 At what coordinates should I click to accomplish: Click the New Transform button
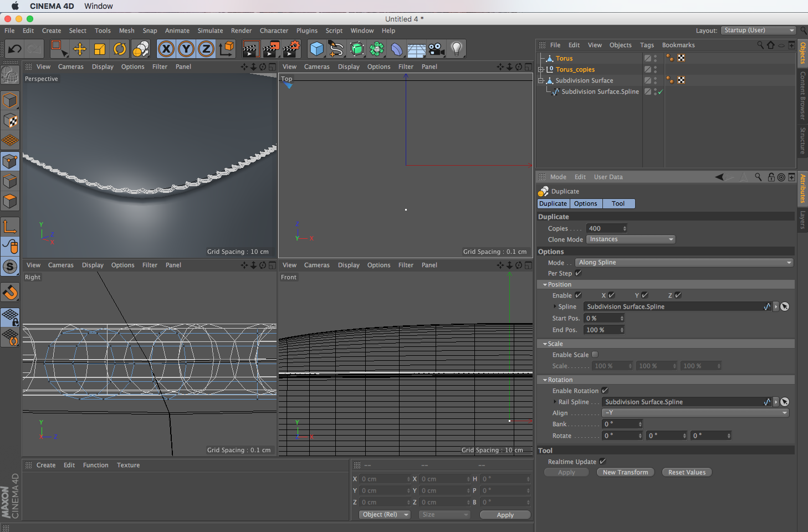click(625, 473)
